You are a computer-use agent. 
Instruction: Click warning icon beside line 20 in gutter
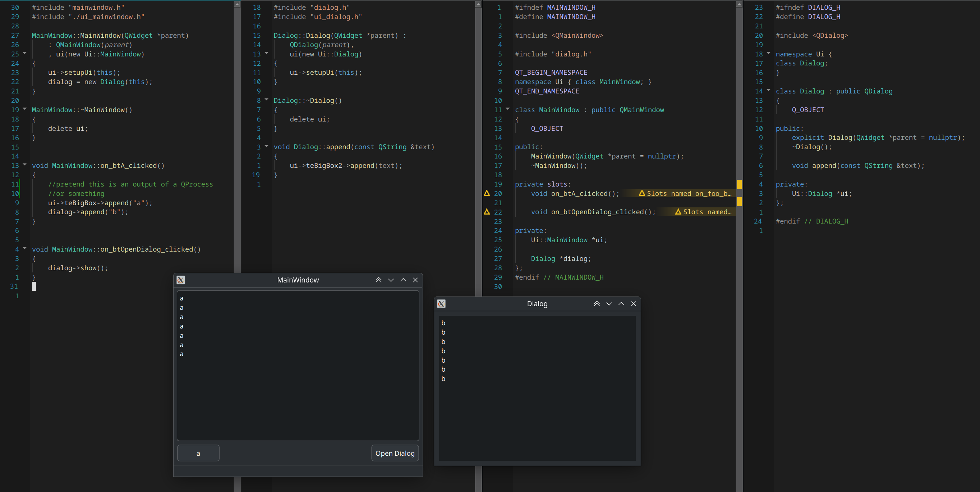(x=487, y=193)
